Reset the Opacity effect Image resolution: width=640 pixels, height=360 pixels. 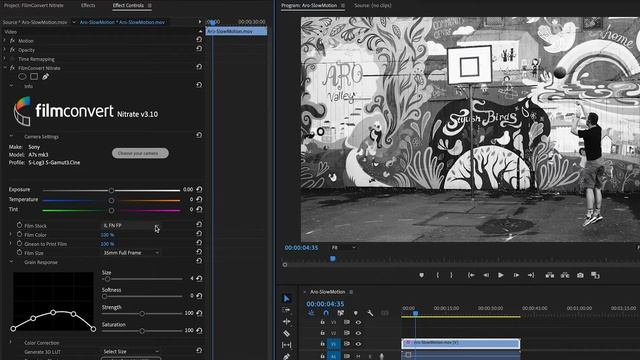[x=199, y=49]
